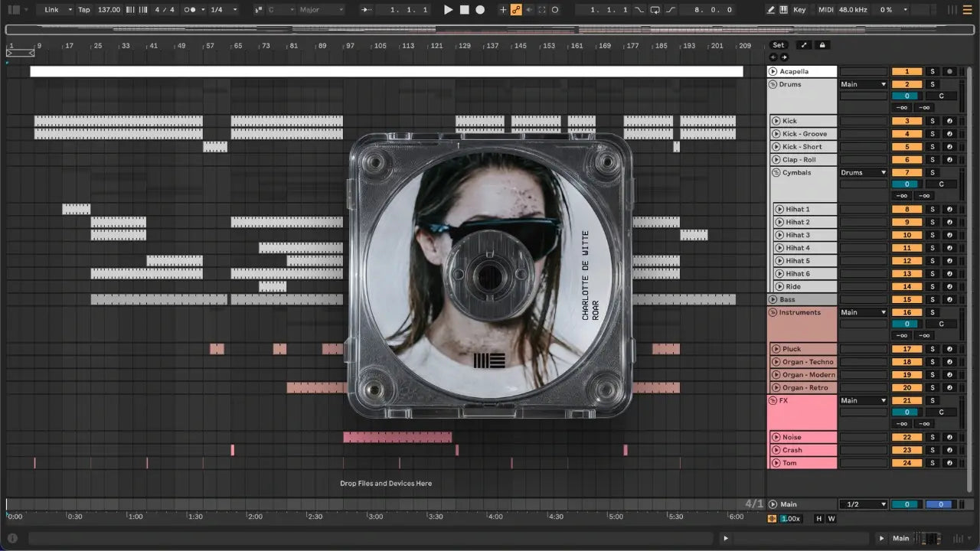Click the Set locator button
980x551 pixels.
pyautogui.click(x=779, y=45)
